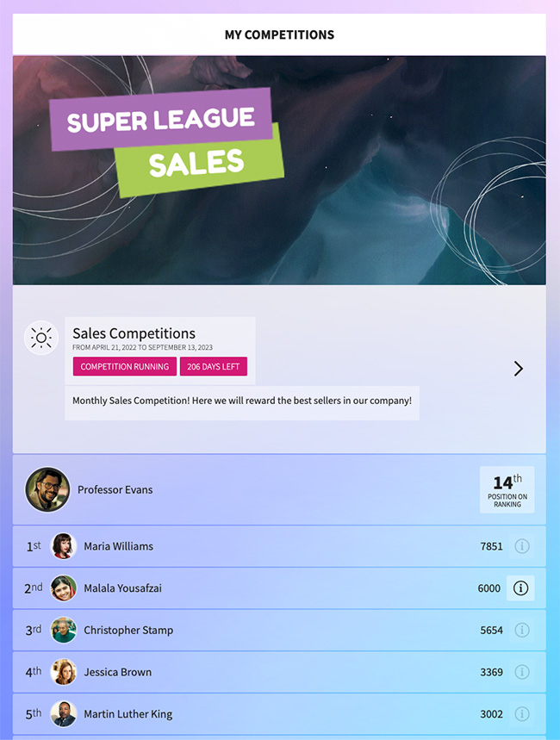The width and height of the screenshot is (560, 740).
Task: Open info icon for Malala Yousafzai
Action: [520, 588]
